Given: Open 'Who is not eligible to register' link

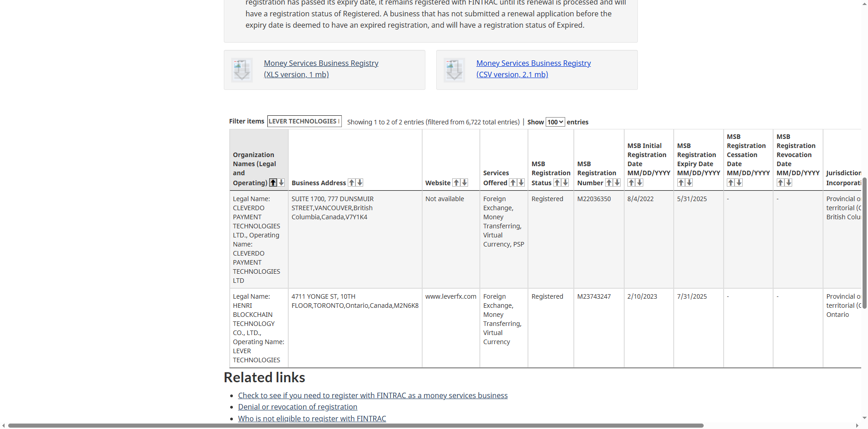Looking at the screenshot, I should pyautogui.click(x=312, y=419).
